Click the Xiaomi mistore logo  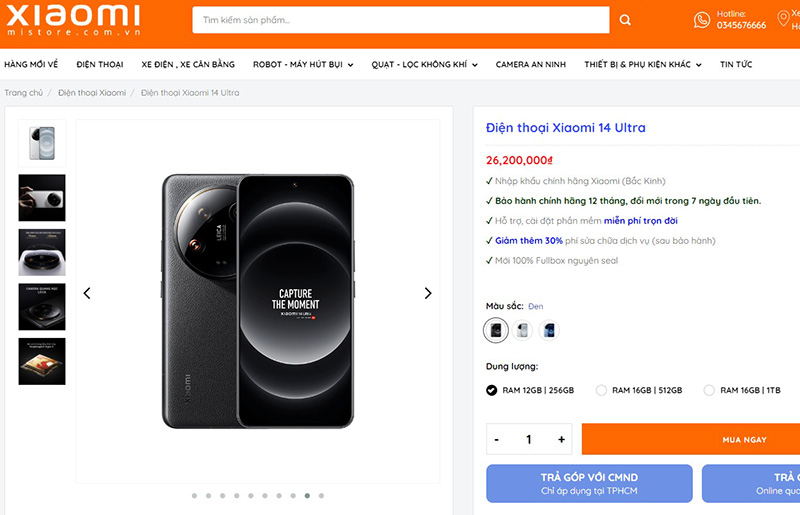click(73, 20)
